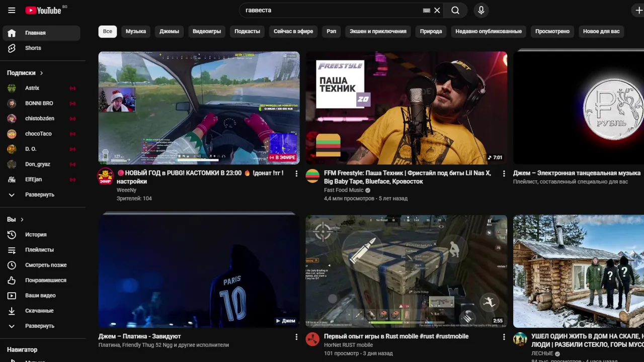The image size is (644, 362).
Task: Select the Новое для вас chip
Action: click(601, 31)
